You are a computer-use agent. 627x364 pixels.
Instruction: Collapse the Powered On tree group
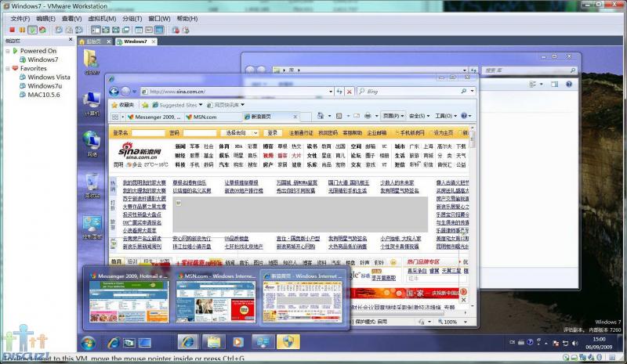8,51
